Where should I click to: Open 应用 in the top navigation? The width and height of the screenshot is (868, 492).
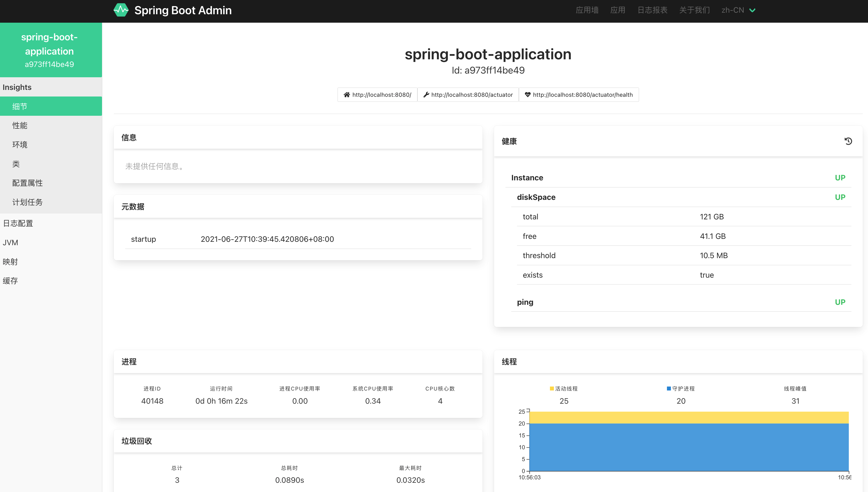pyautogui.click(x=618, y=10)
